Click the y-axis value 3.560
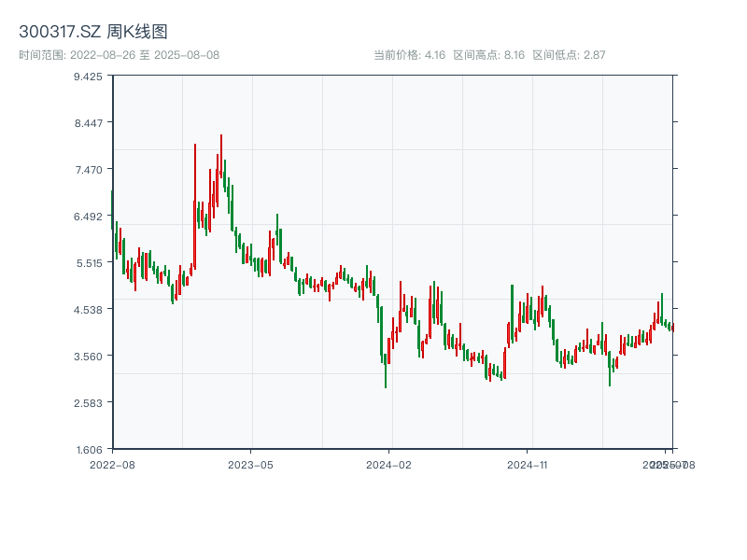Screen dimensions: 747x560 pyautogui.click(x=88, y=357)
